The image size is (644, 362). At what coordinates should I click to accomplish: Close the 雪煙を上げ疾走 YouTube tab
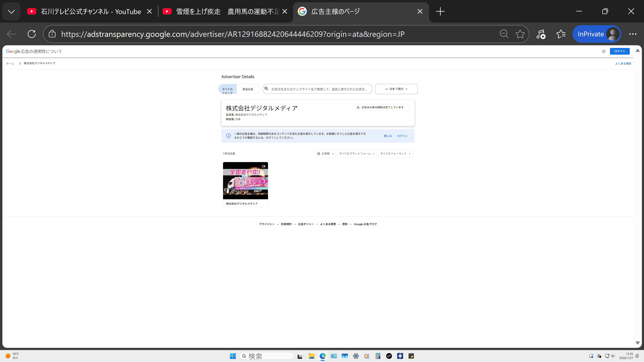[284, 12]
